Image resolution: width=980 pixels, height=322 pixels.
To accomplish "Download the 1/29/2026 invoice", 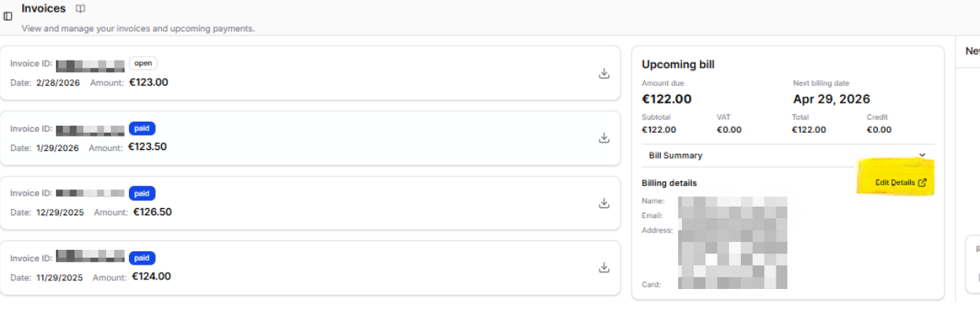I will [x=604, y=138].
